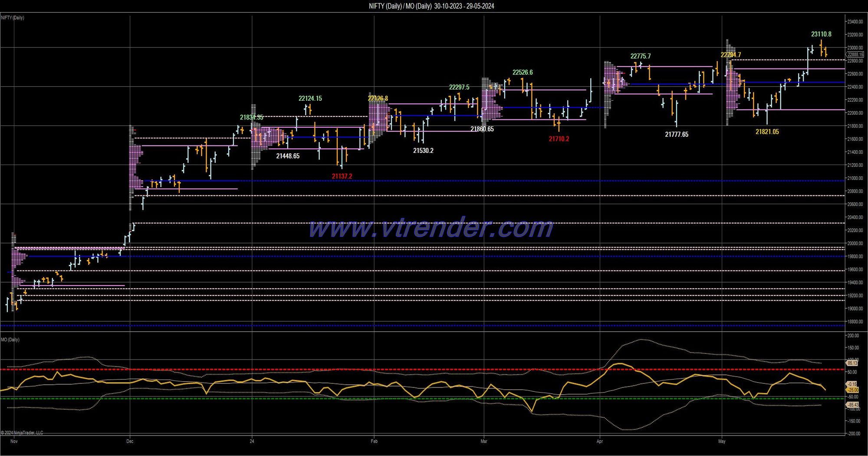
Task: Click the -200.00 MO axis label
Action: coord(853,433)
